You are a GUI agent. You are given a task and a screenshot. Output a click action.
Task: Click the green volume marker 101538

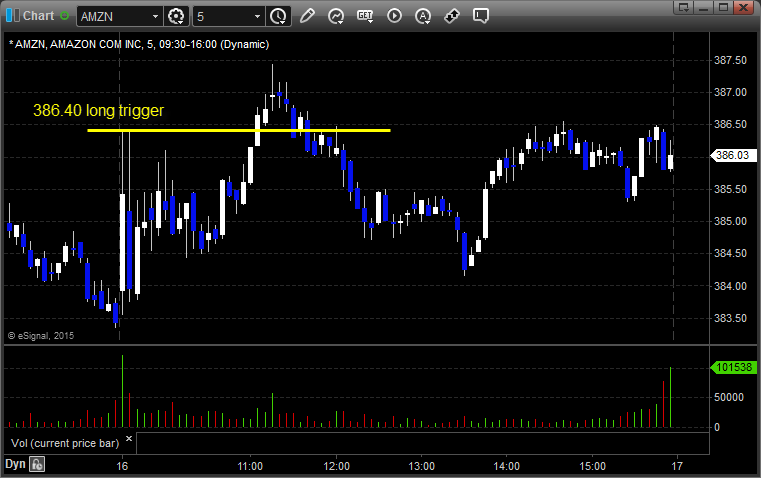pos(734,367)
